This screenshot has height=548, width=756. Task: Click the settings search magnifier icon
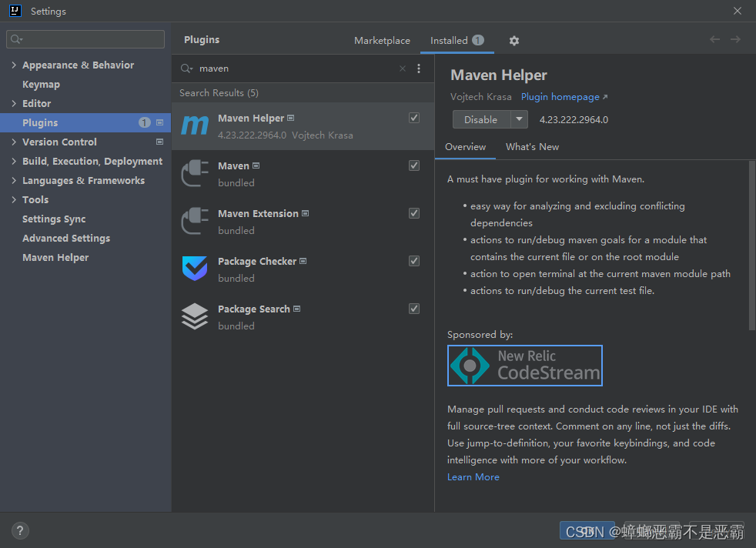pos(16,39)
